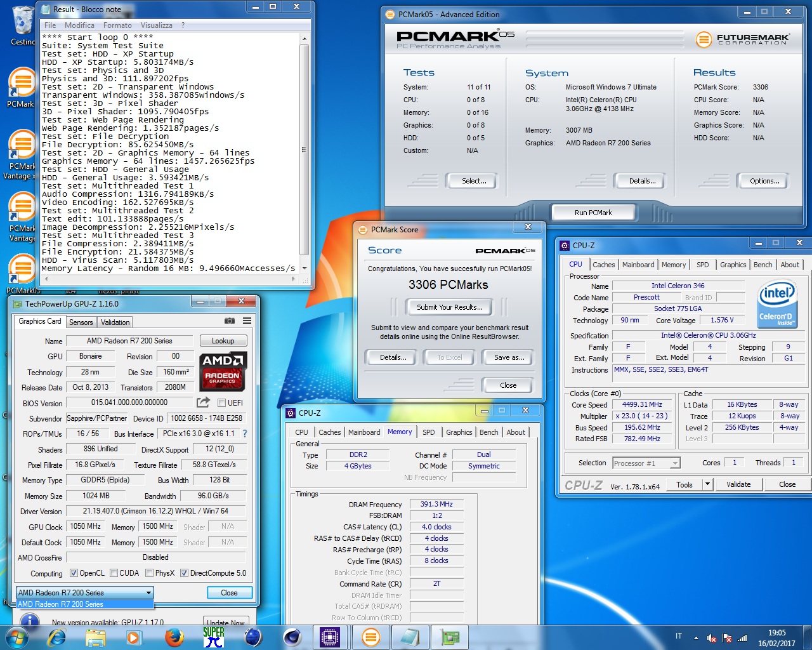Viewport: 812px width, 650px height.
Task: Open the Modifica menu in Notepad
Action: tap(79, 25)
